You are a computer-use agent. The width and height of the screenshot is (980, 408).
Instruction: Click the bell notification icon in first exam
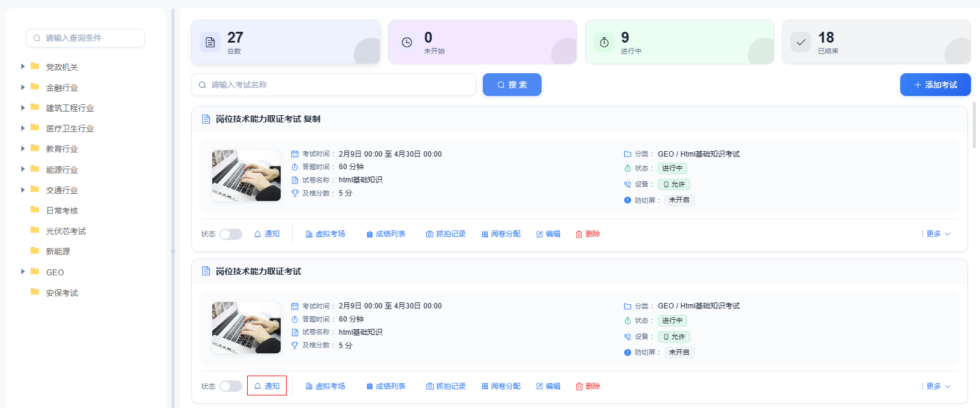point(258,234)
